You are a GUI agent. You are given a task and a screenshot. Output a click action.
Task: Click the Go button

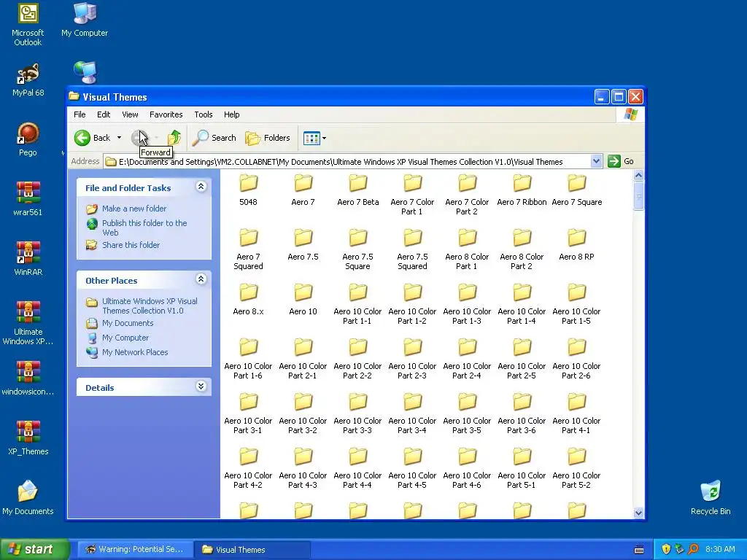tap(621, 161)
